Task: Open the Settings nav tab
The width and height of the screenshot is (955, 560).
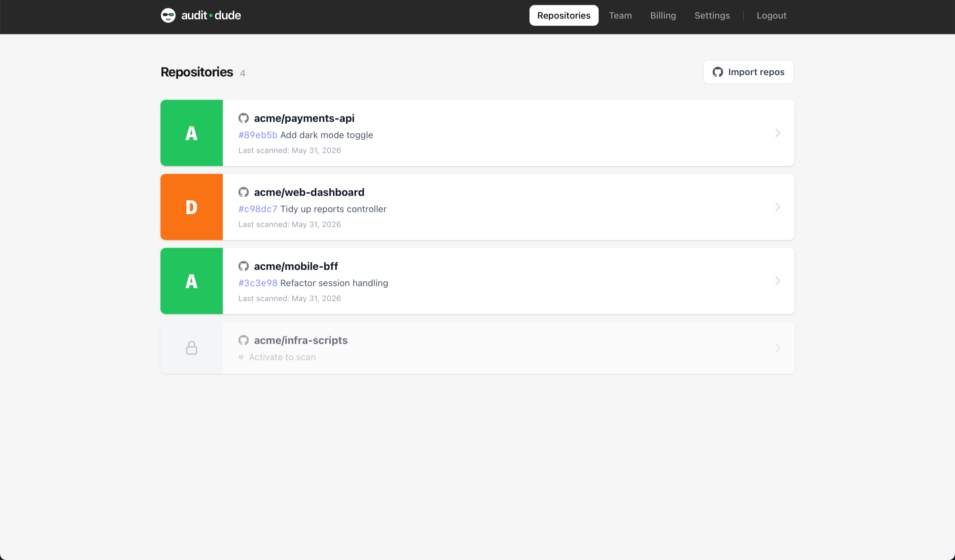Action: coord(712,16)
